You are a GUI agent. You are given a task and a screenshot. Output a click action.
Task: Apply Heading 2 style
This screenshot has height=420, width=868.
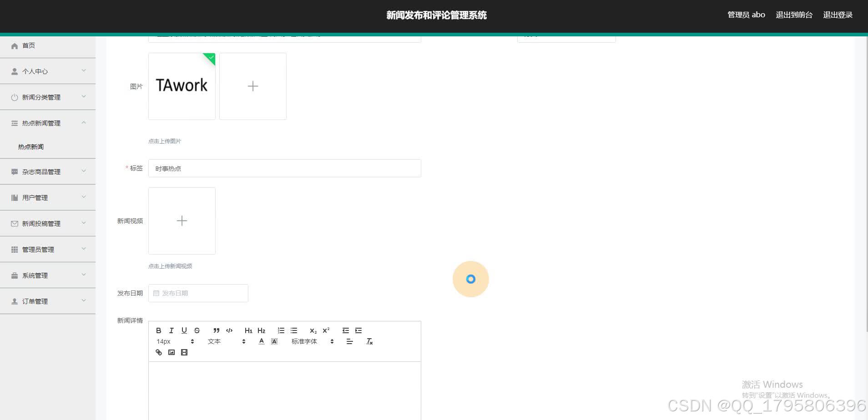coord(262,330)
